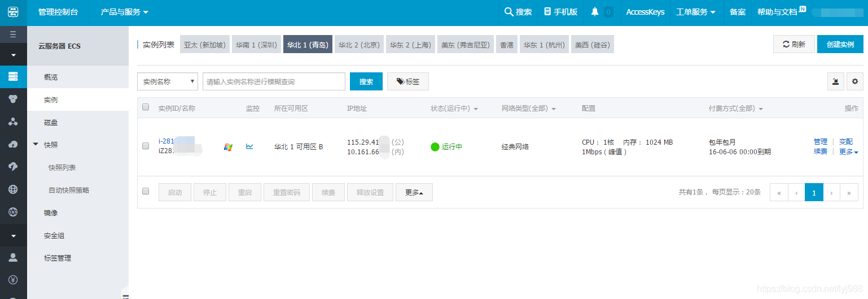
Task: Switch to 美西 (硅谷) region tab
Action: (592, 45)
